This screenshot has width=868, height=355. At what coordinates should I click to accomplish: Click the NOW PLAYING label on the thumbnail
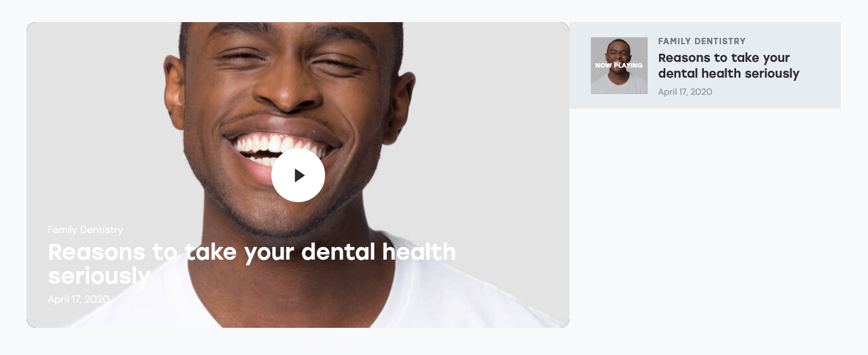click(619, 66)
